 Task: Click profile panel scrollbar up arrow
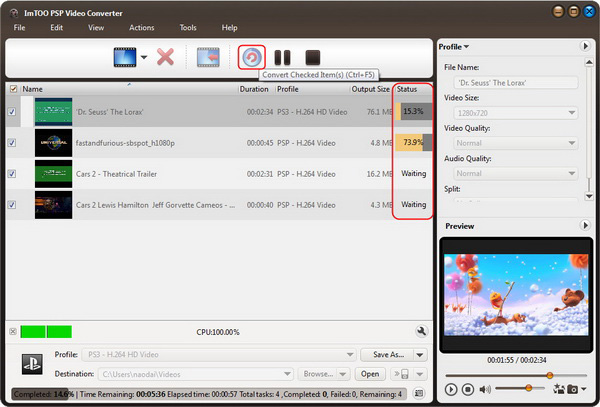click(x=589, y=62)
